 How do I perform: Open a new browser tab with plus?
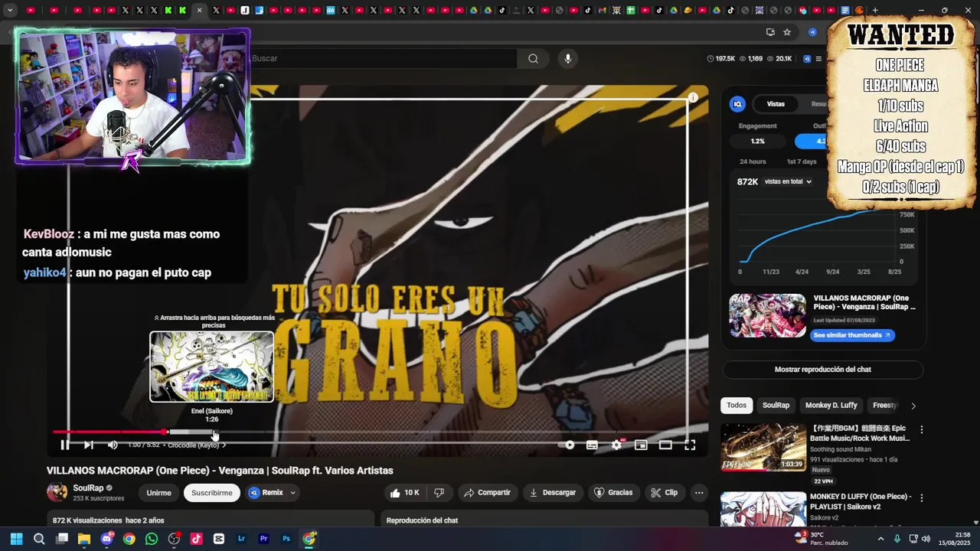pos(875,10)
